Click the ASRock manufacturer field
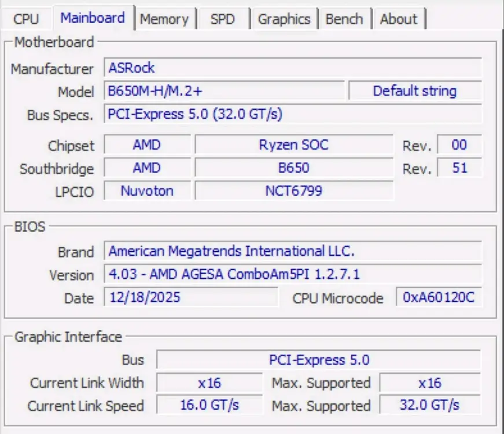Viewport: 504px width, 434px height. coord(293,68)
